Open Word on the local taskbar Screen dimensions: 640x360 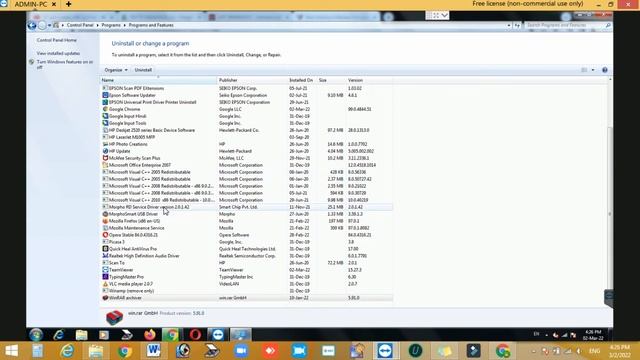pos(154,351)
